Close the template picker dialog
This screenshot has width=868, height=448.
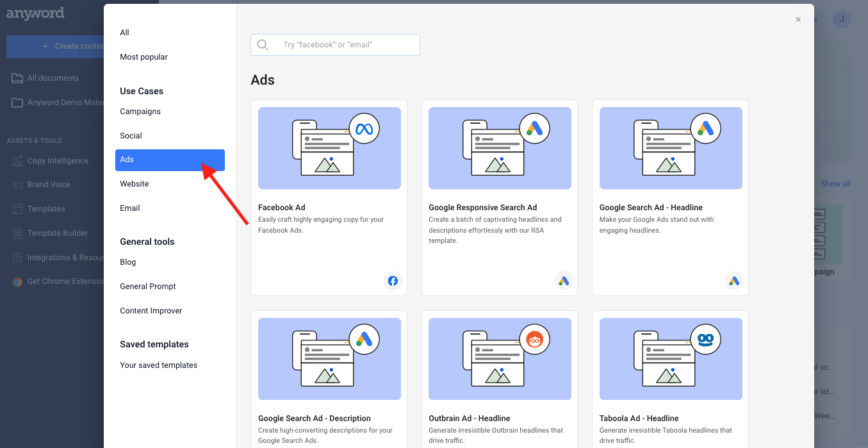[x=798, y=20]
